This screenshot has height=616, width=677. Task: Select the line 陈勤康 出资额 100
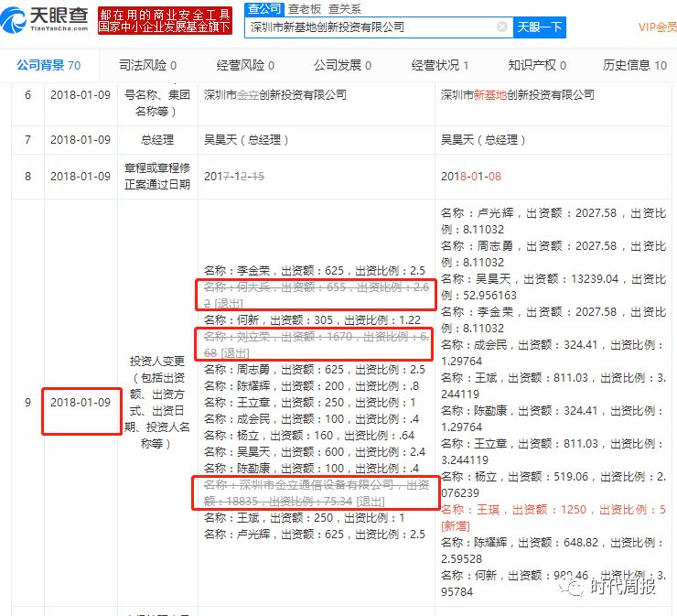click(x=311, y=469)
